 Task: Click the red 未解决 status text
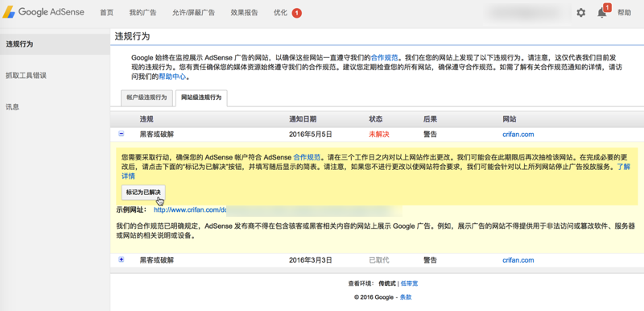tap(378, 135)
